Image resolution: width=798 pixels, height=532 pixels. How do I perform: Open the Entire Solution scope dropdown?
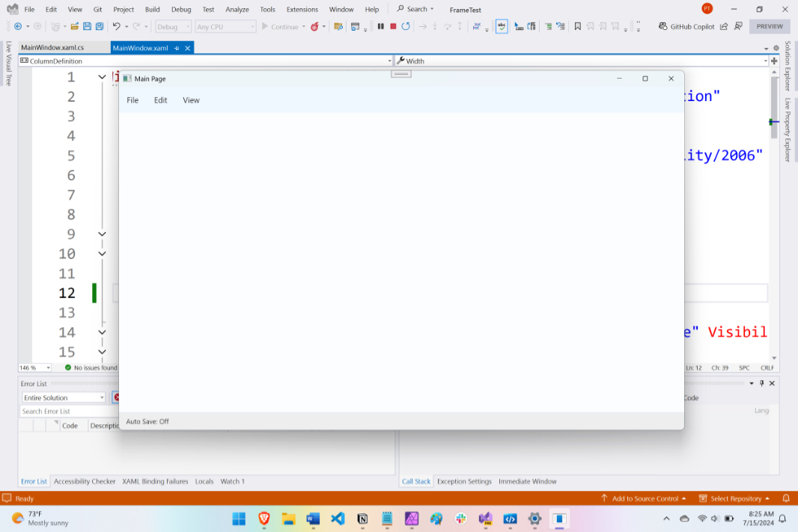coord(64,398)
